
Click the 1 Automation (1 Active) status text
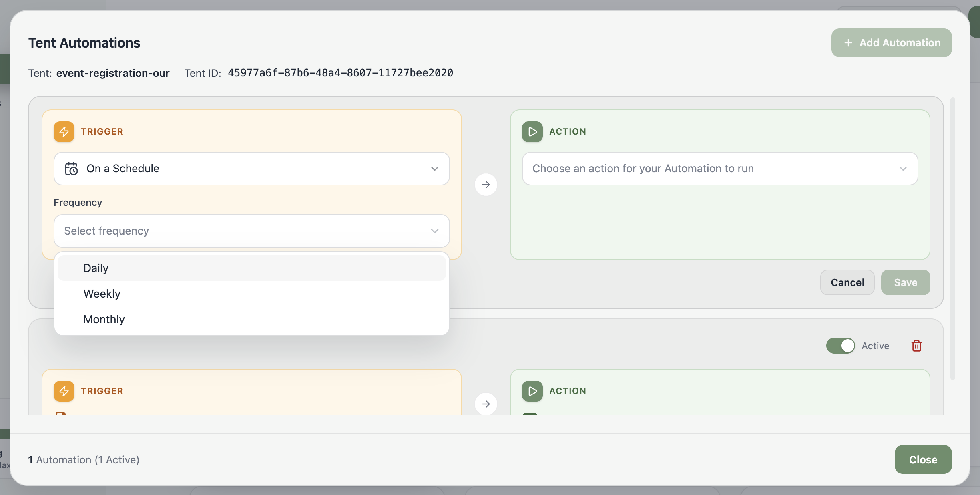[84, 460]
